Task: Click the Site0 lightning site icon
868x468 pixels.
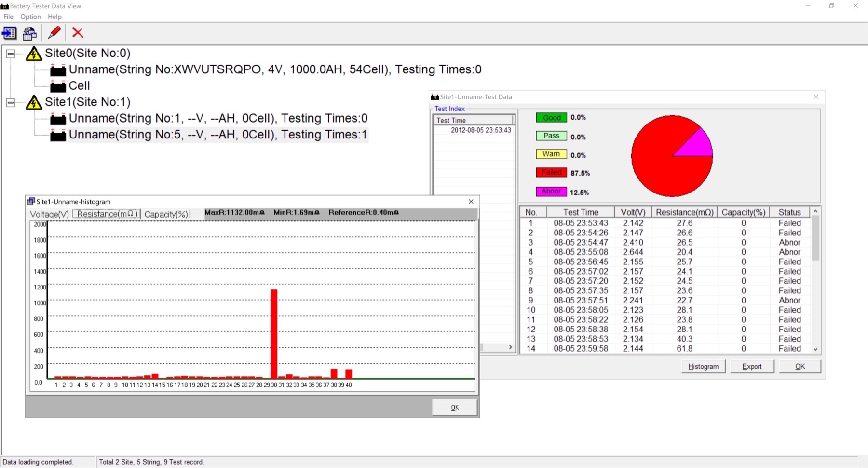Action: point(33,54)
